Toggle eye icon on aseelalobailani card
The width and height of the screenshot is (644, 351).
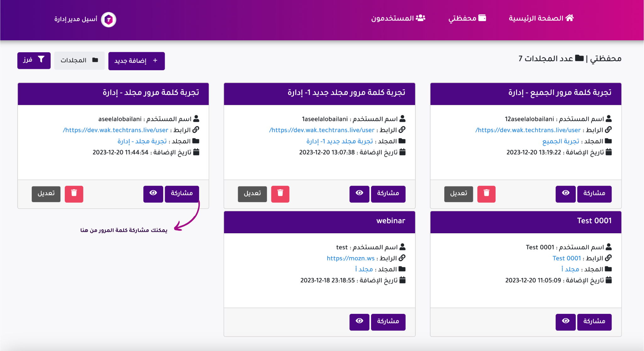[x=153, y=194]
